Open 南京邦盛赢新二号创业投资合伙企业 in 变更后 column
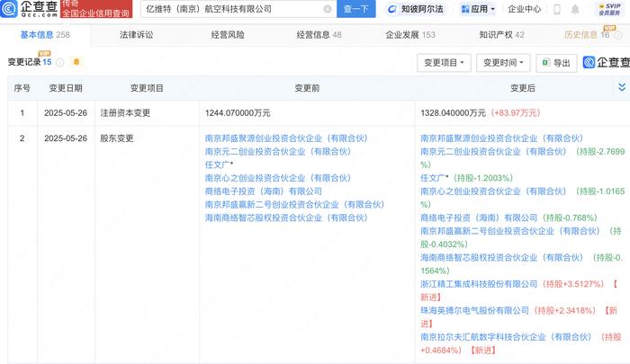The height and width of the screenshot is (364, 630). click(510, 231)
